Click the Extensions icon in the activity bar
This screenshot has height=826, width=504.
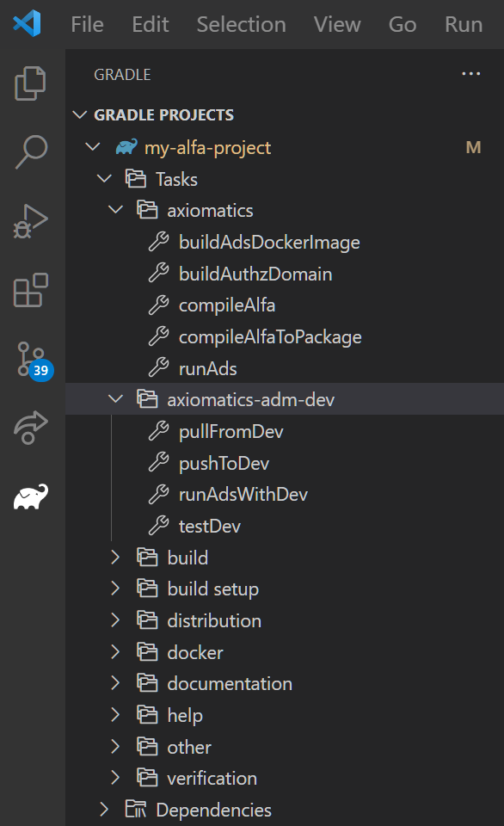(x=32, y=288)
